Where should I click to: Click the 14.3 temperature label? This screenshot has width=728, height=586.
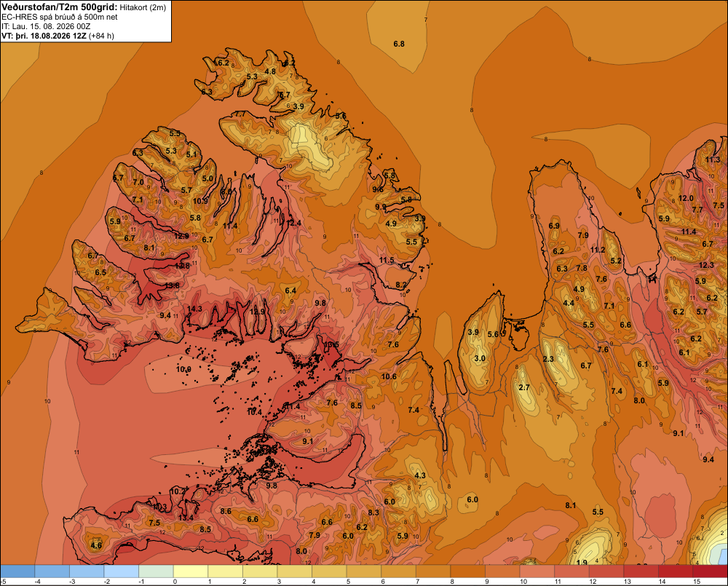point(194,309)
